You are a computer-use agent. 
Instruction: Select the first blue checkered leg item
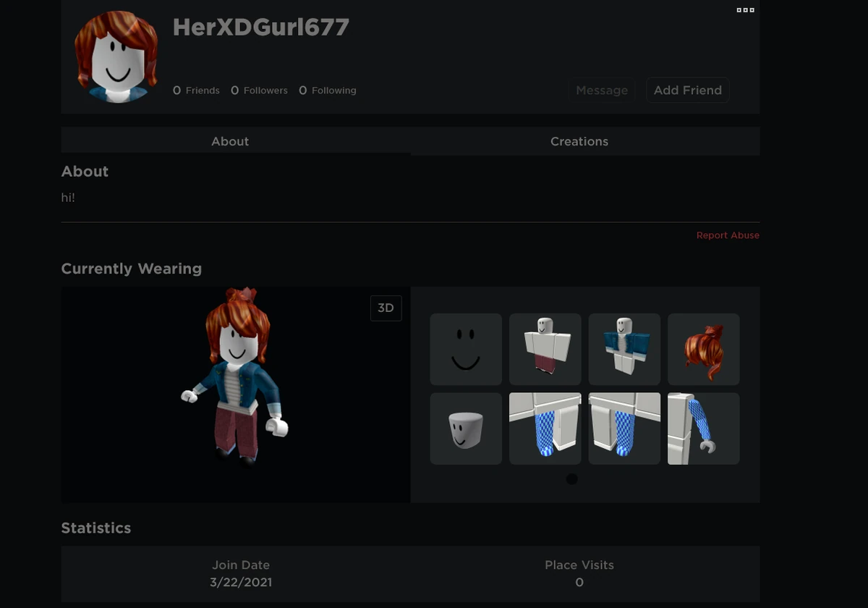pyautogui.click(x=545, y=428)
